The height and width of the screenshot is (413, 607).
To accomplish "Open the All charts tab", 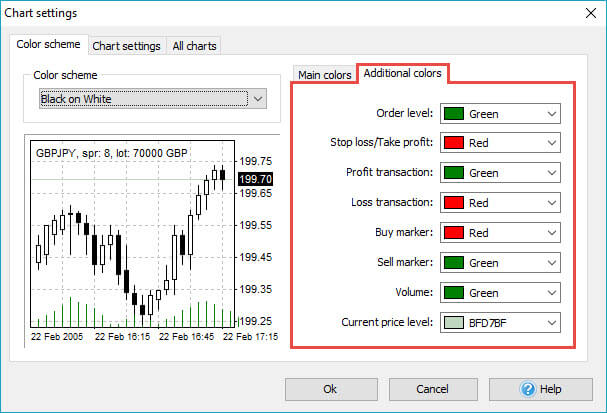I will (x=194, y=46).
